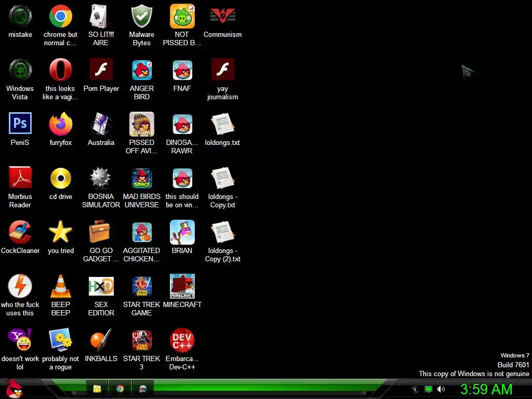This screenshot has height=399, width=532.
Task: Open the green pig 'NOT PISSED B...' icon
Action: (182, 16)
